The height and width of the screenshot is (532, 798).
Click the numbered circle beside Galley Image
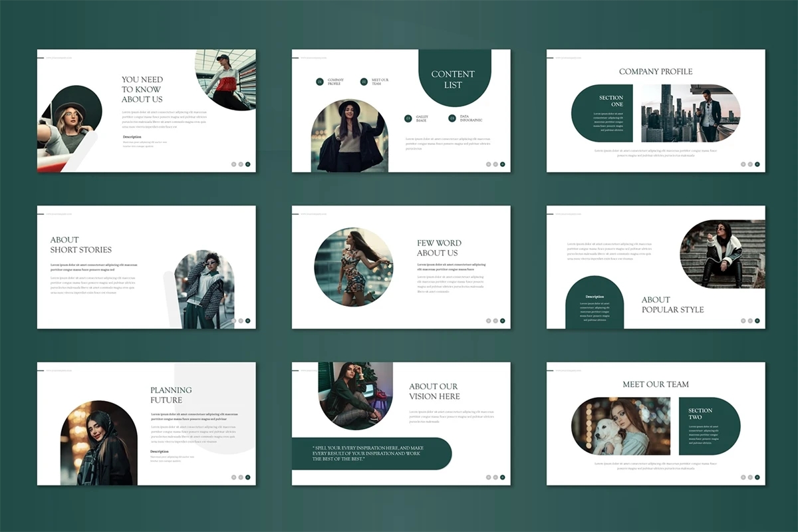click(x=408, y=118)
